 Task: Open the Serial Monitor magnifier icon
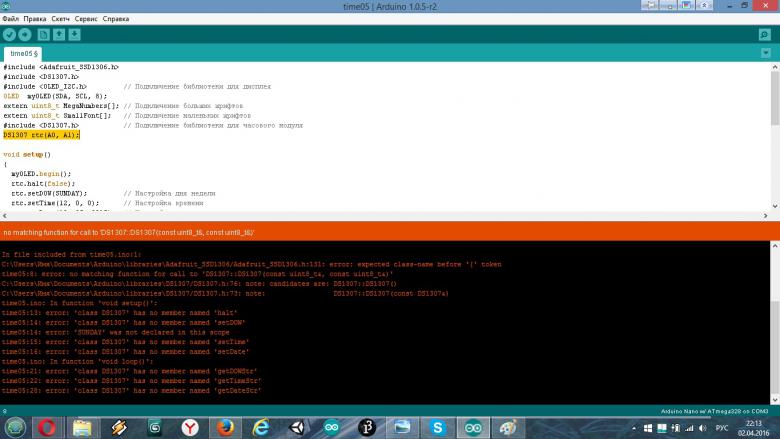pyautogui.click(x=765, y=34)
